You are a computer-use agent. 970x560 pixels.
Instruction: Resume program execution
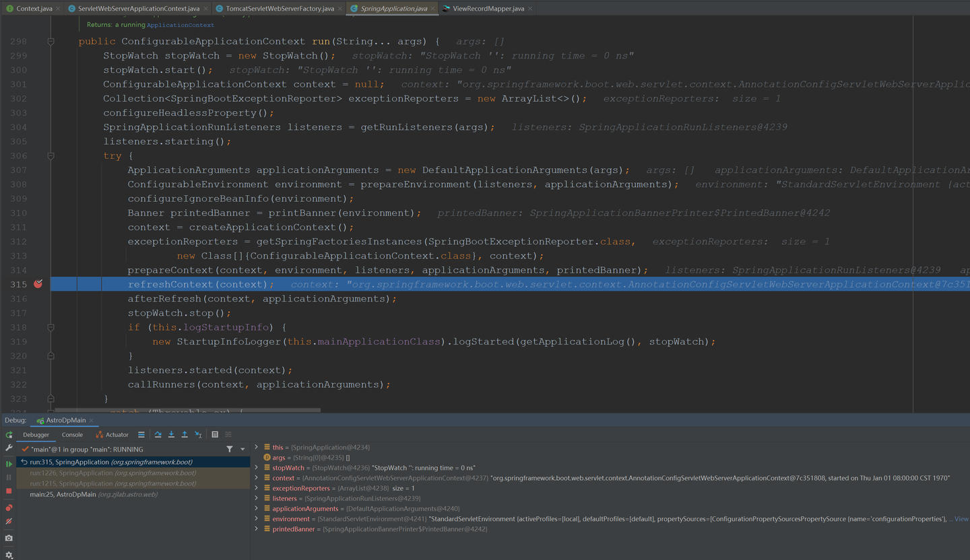9,464
